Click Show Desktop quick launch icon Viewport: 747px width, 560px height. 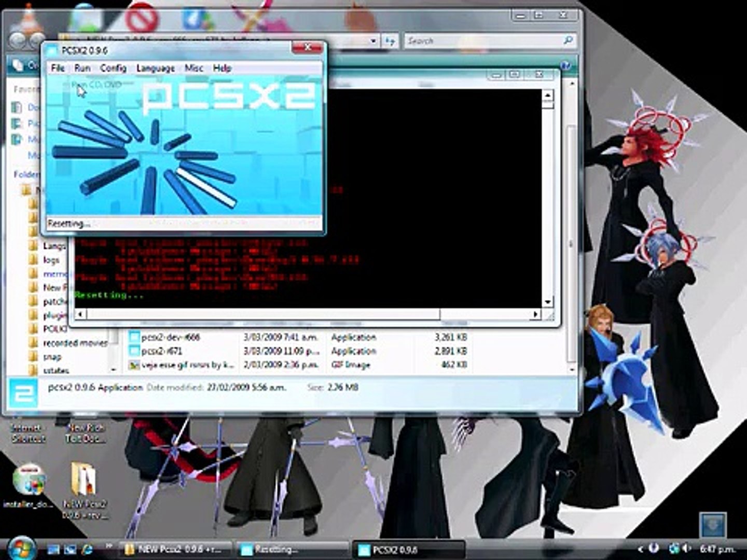coord(53,549)
